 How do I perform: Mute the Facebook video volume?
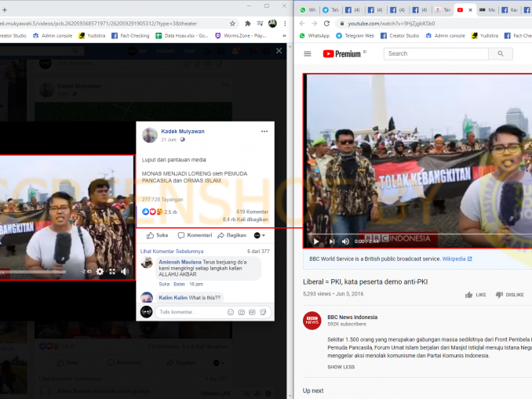tap(125, 271)
